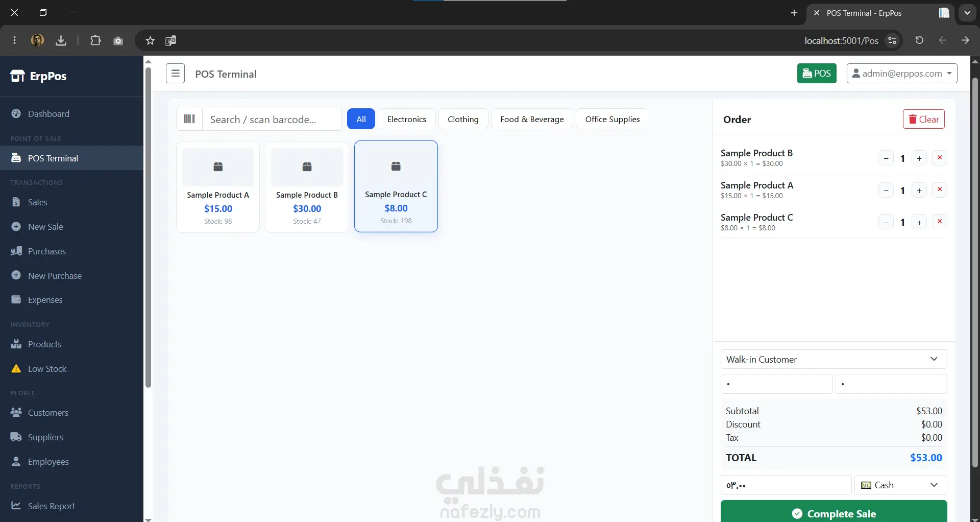Select the All category filter

pyautogui.click(x=361, y=119)
